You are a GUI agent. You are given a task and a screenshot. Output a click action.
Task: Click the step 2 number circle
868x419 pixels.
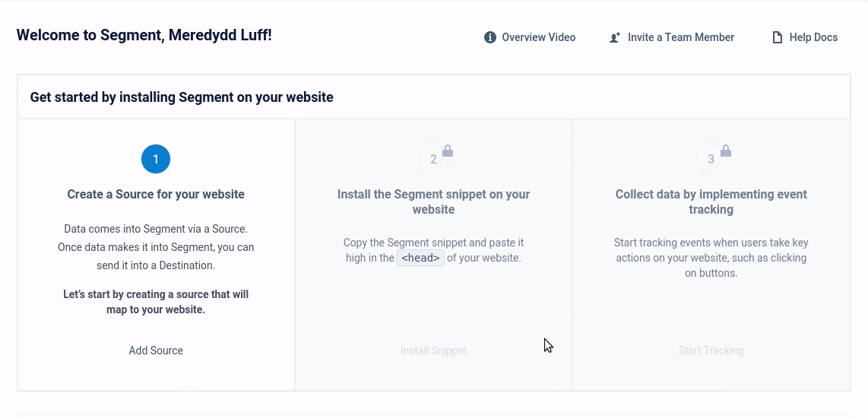tap(433, 159)
